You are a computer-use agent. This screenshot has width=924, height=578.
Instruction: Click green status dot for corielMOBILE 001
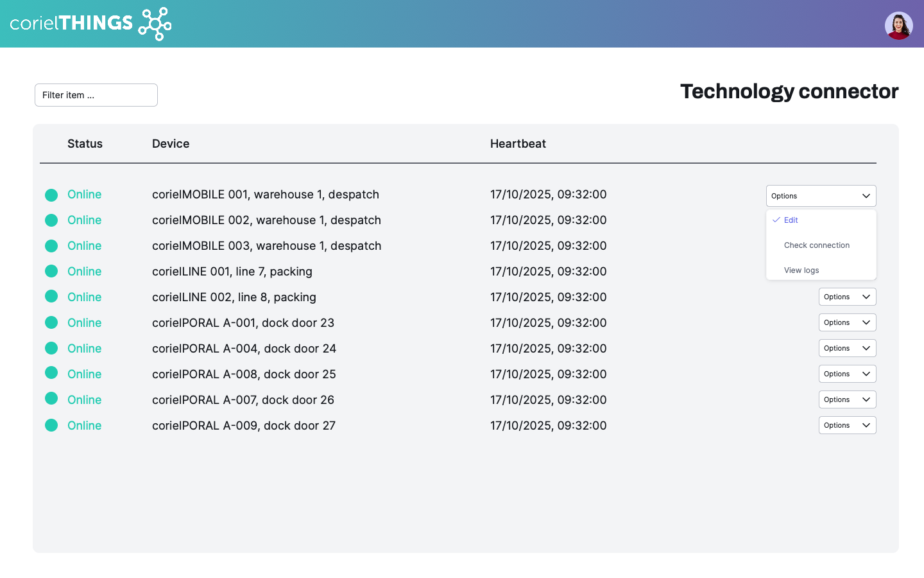click(51, 195)
